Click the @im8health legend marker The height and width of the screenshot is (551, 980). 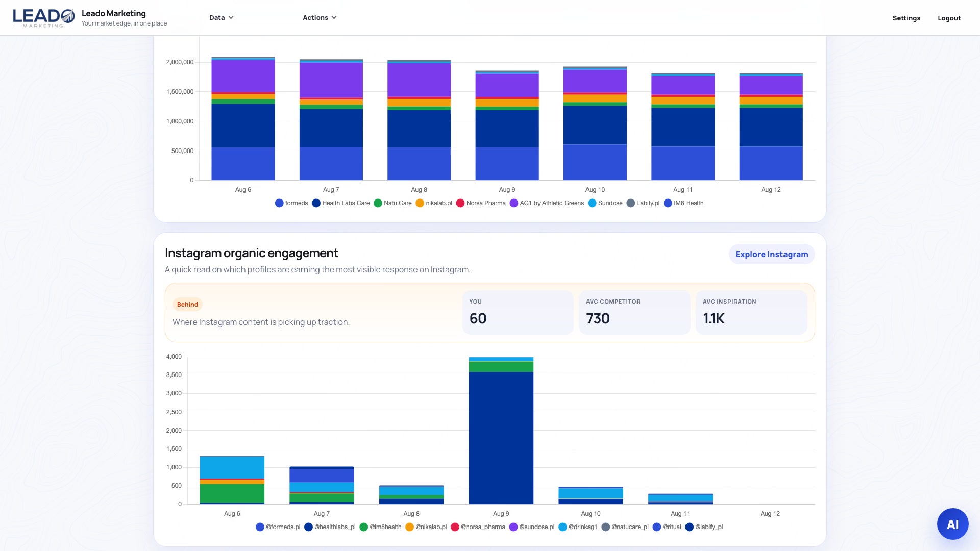pyautogui.click(x=363, y=527)
